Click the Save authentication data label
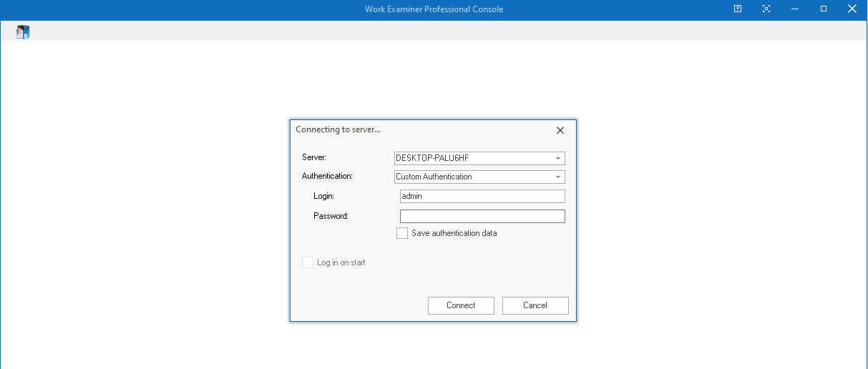Screen dimensions: 868x369 [454, 233]
